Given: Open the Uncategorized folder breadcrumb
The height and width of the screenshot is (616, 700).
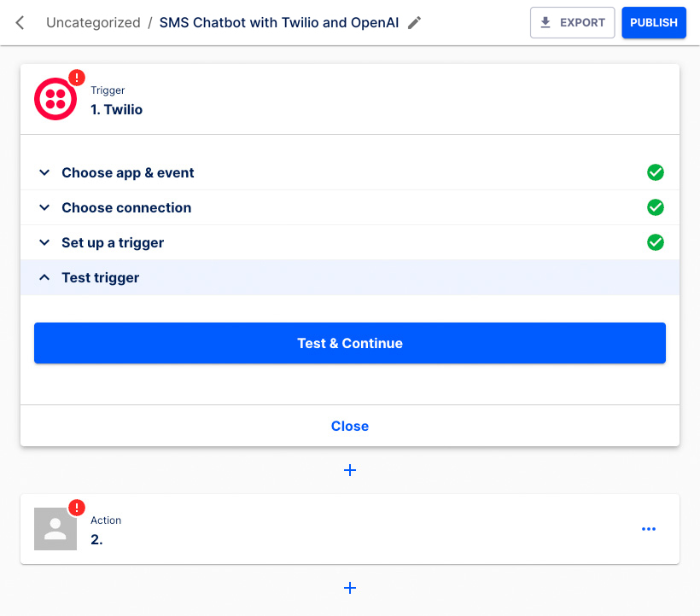Looking at the screenshot, I should tap(93, 22).
